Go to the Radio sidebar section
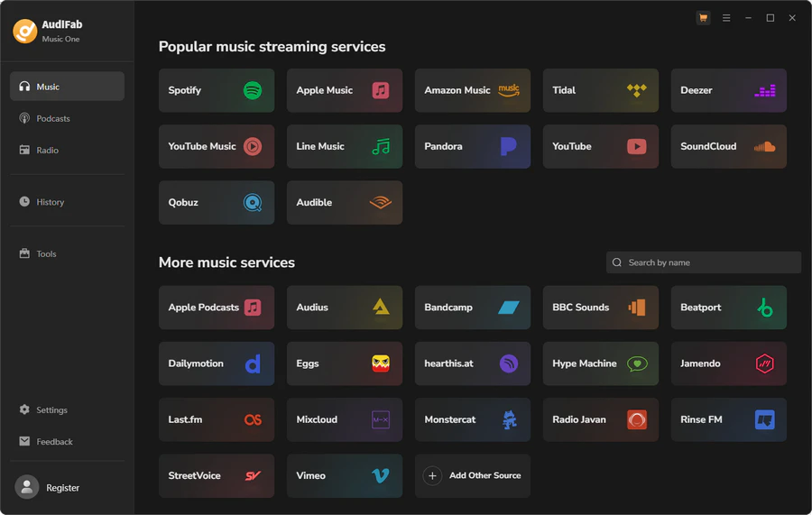Screen dimensions: 812x515 click(68, 150)
